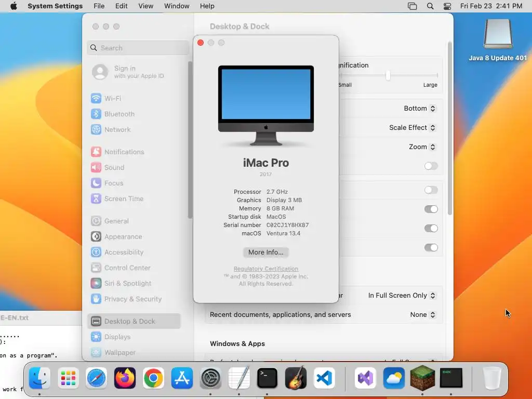Open the Window menu

pos(177,6)
